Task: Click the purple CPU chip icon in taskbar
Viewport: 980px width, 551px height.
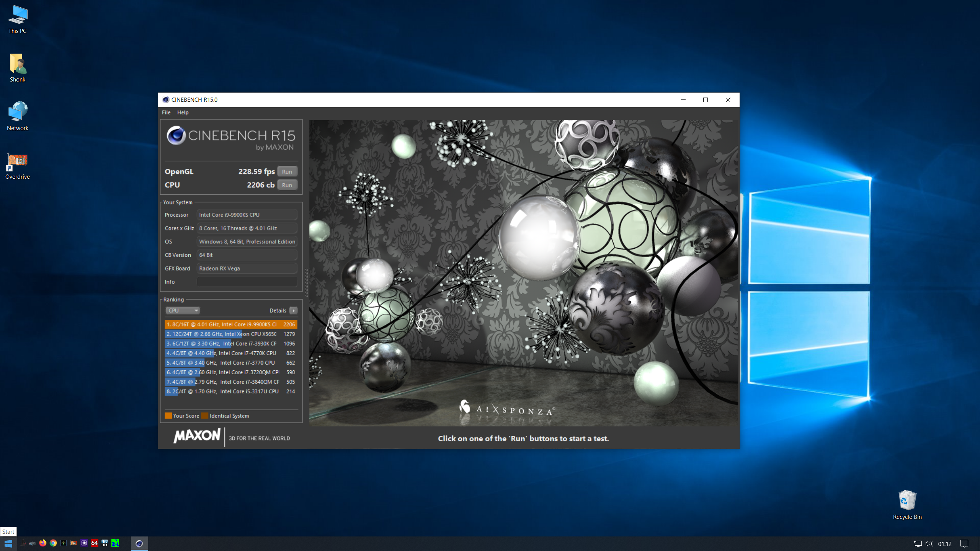Action: point(84,543)
